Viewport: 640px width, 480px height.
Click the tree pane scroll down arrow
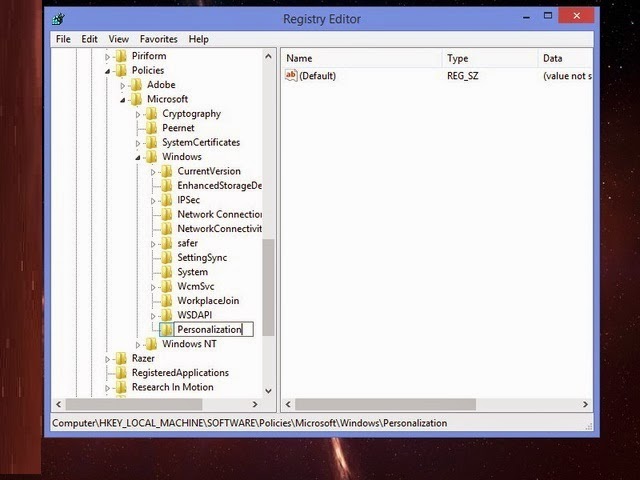tap(268, 391)
